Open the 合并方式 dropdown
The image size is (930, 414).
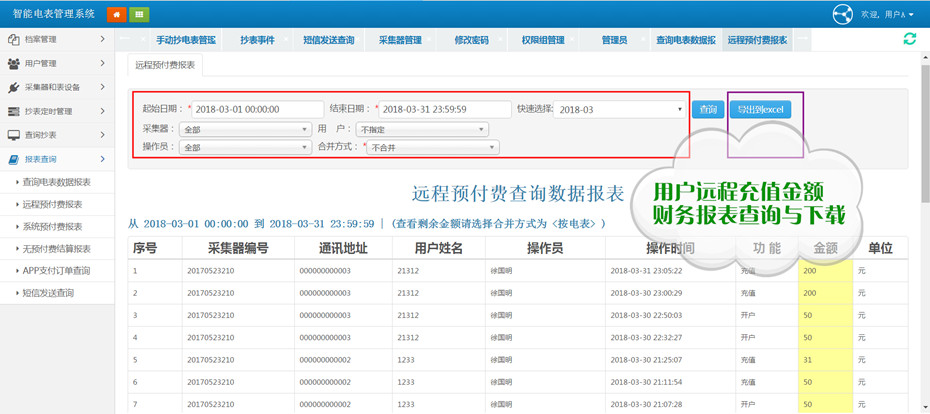coord(432,147)
